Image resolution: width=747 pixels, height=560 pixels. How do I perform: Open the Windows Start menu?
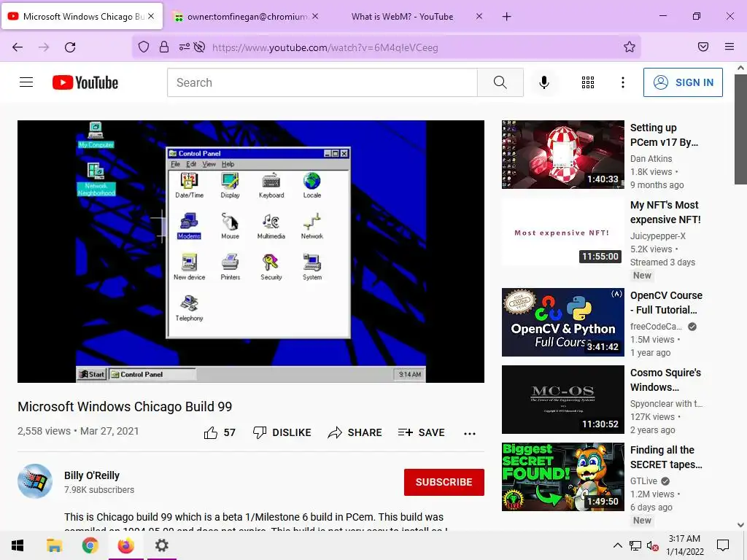[18, 545]
